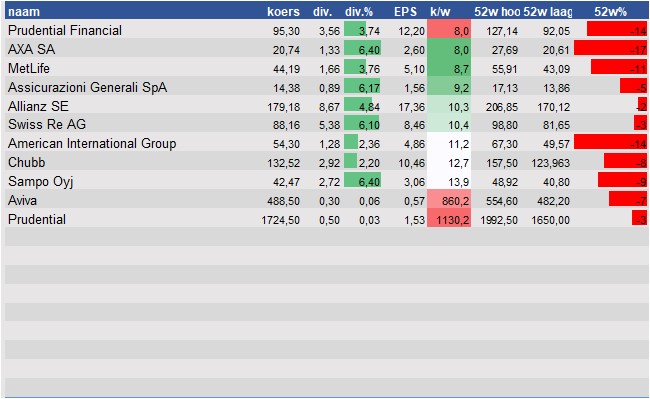Screen dimensions: 650x399
Task: Click the AXA SA company name
Action: pyautogui.click(x=32, y=49)
